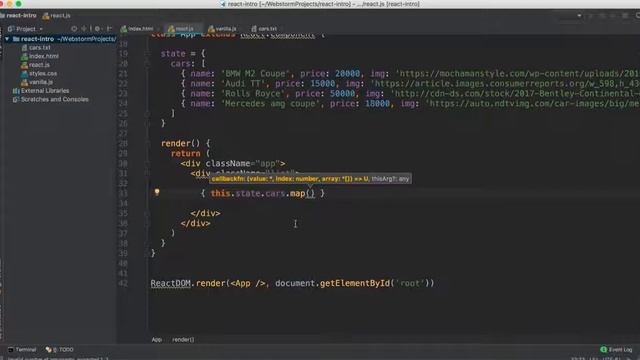This screenshot has height=360, width=640.
Task: Click the App breadcrumb below the editor
Action: (x=157, y=340)
